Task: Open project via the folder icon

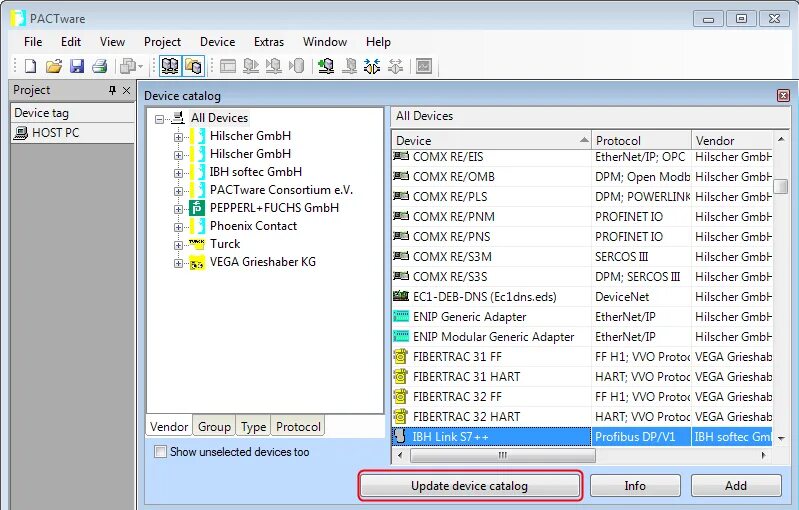Action: pyautogui.click(x=54, y=66)
